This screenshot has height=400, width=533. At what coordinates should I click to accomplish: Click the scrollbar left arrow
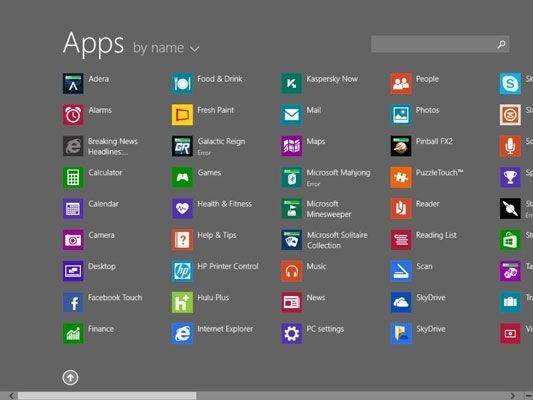tap(12, 396)
